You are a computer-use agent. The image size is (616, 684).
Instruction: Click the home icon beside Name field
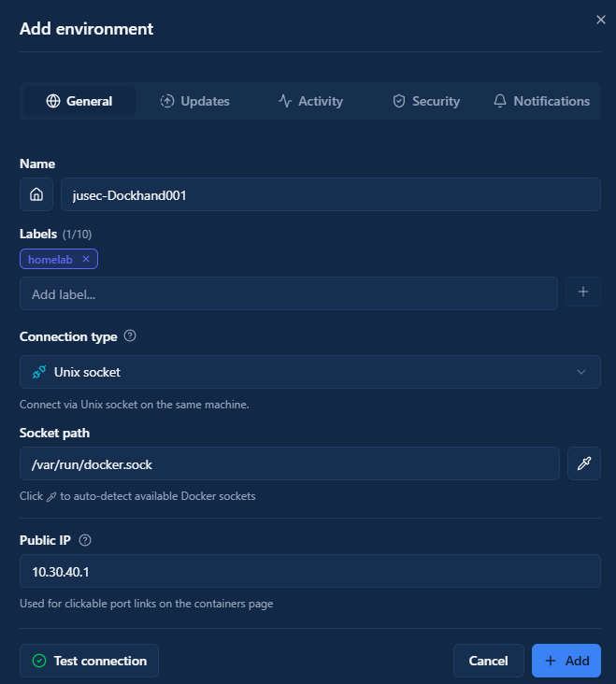point(36,194)
